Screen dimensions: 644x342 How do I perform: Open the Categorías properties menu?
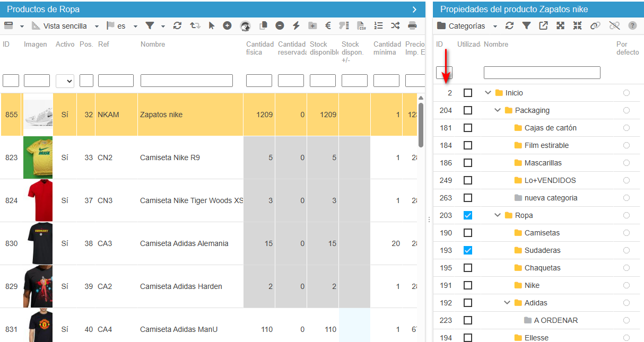click(x=467, y=25)
